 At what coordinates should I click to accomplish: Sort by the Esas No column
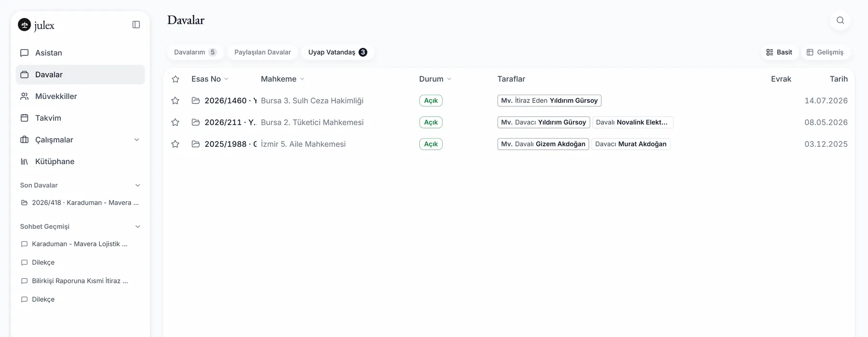point(210,79)
